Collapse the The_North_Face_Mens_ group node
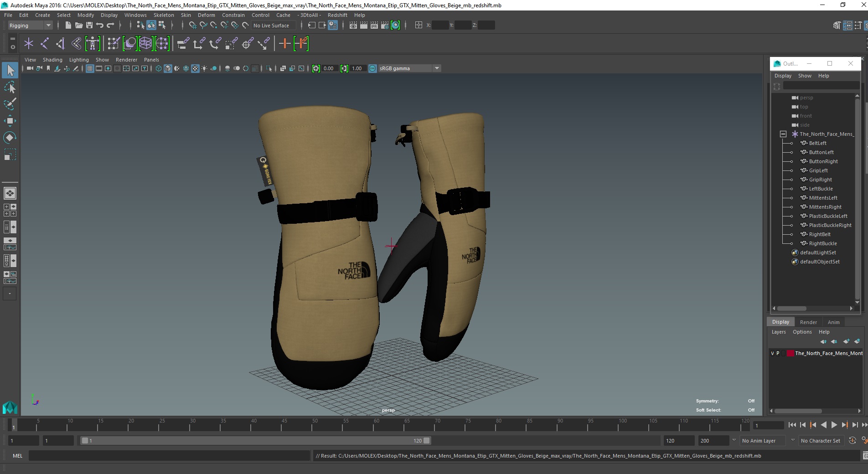868x474 pixels. 783,134
